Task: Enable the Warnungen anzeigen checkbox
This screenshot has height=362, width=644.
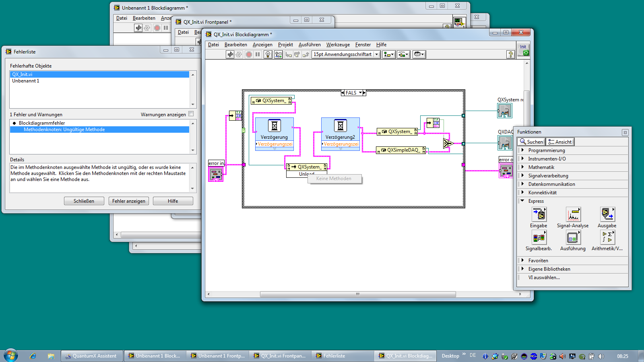Action: tap(191, 114)
